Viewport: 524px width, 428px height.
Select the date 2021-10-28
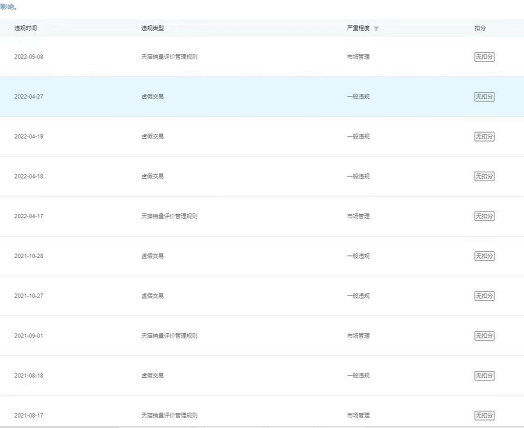pos(29,256)
